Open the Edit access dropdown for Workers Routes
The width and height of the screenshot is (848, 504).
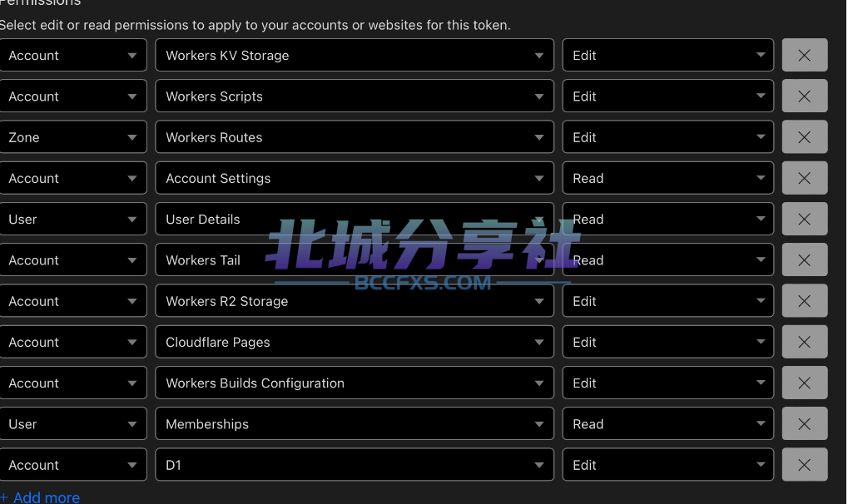668,137
